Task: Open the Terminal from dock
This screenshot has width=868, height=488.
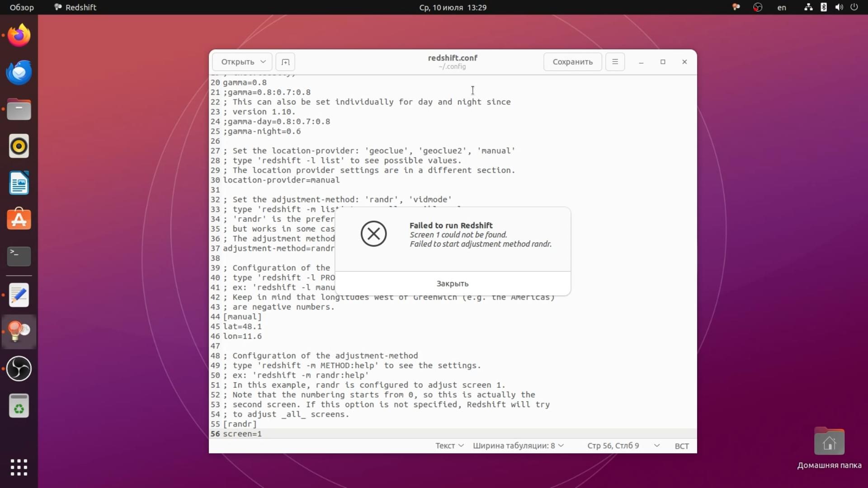Action: (19, 256)
